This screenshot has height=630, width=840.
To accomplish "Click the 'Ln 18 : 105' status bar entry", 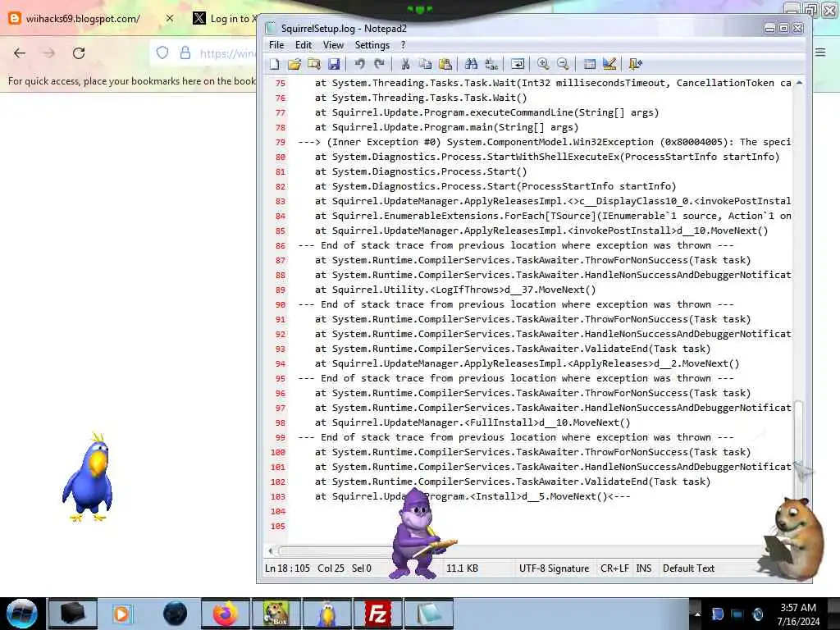I will click(287, 568).
